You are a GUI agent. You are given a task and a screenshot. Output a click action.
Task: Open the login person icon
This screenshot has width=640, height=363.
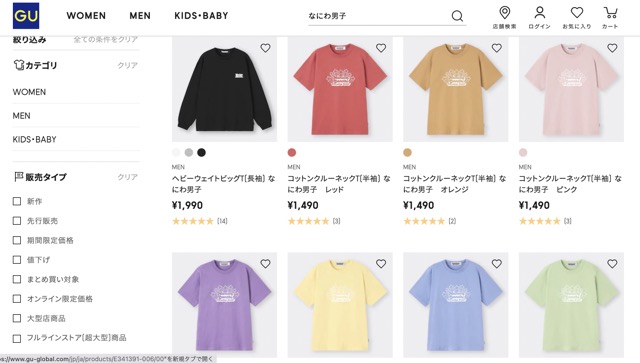pos(540,13)
